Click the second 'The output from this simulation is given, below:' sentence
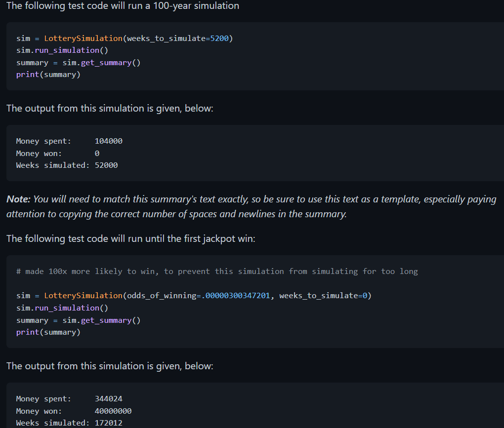The width and height of the screenshot is (504, 428). click(x=110, y=366)
